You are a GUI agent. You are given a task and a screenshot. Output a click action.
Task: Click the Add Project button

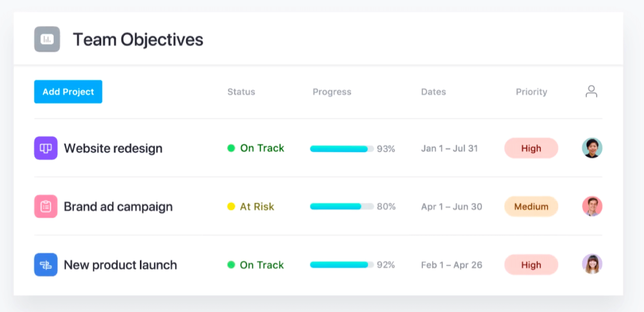pos(68,92)
